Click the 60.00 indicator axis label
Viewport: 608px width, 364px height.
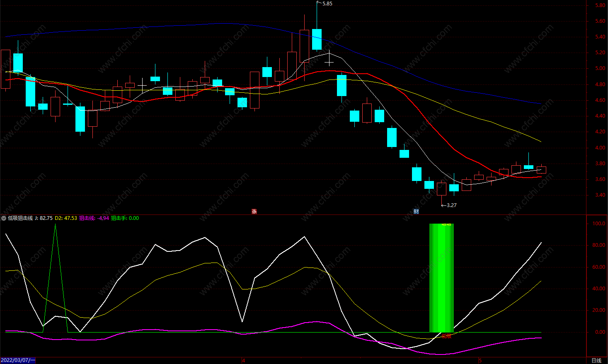[599, 267]
